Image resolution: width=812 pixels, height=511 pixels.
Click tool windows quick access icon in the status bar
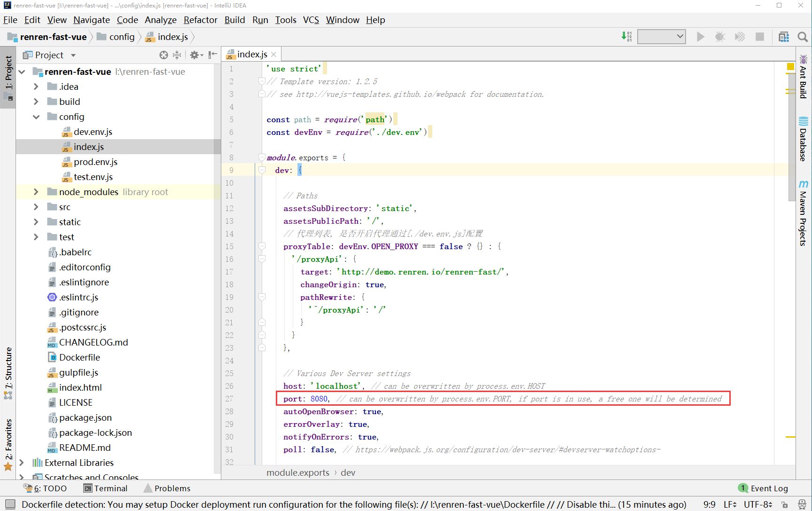(x=10, y=504)
